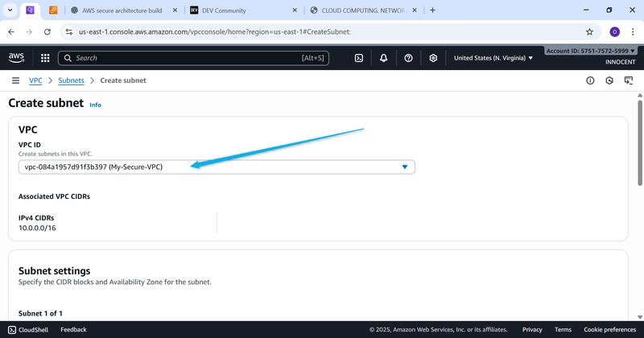View site information icon in address bar

point(69,31)
